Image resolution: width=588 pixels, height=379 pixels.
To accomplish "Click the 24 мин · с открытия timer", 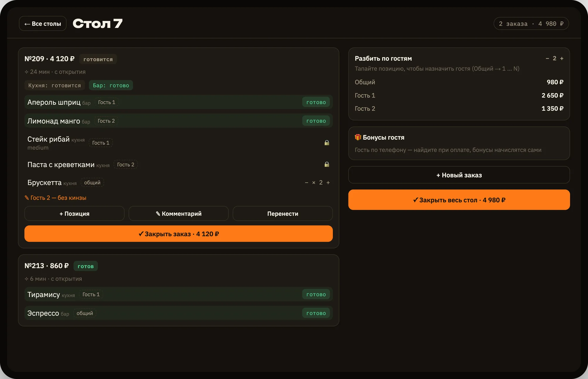I will tap(55, 72).
